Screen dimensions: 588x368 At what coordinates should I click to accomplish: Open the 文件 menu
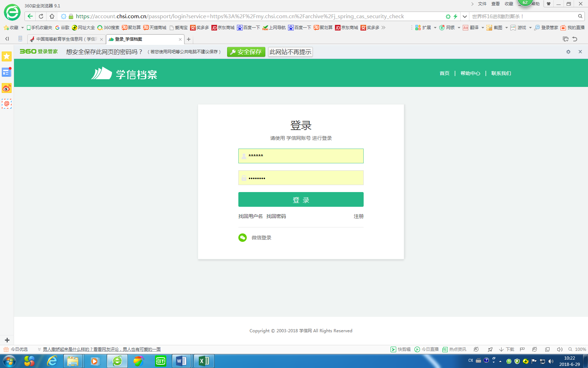coord(482,4)
